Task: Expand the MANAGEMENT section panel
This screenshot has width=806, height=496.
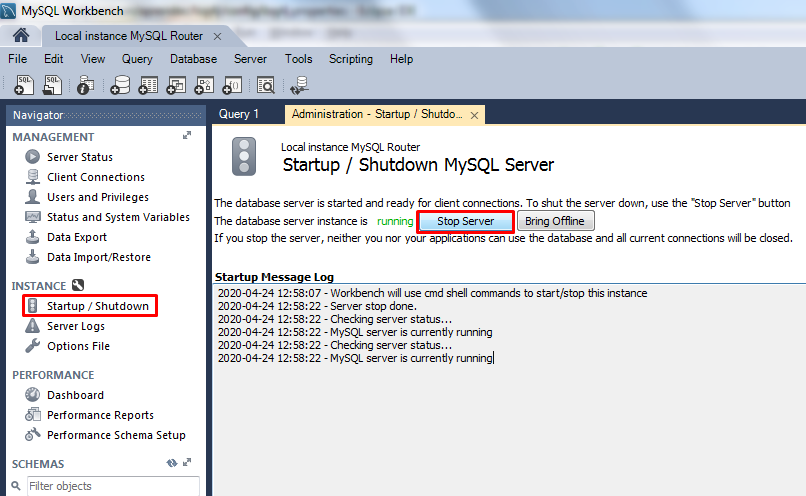Action: tap(187, 135)
